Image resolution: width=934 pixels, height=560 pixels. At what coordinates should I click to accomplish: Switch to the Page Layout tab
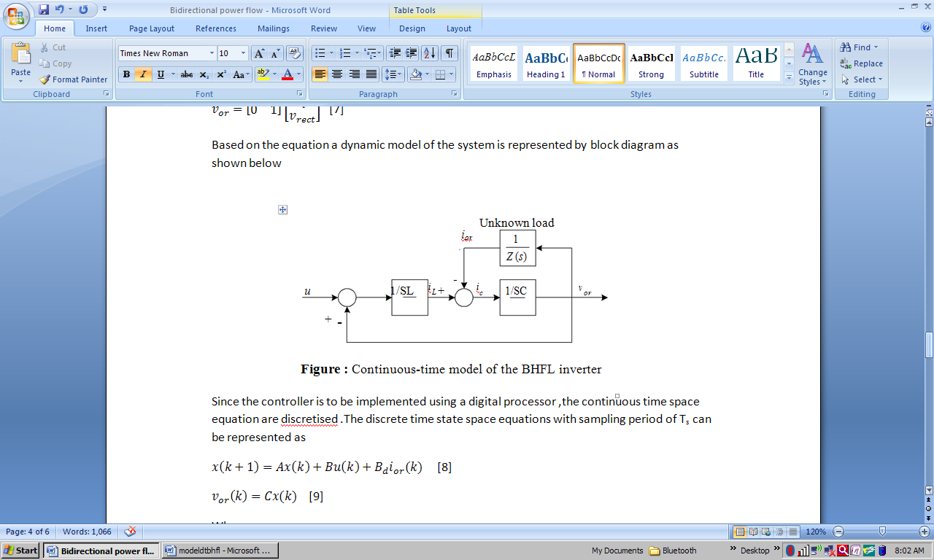coord(152,28)
